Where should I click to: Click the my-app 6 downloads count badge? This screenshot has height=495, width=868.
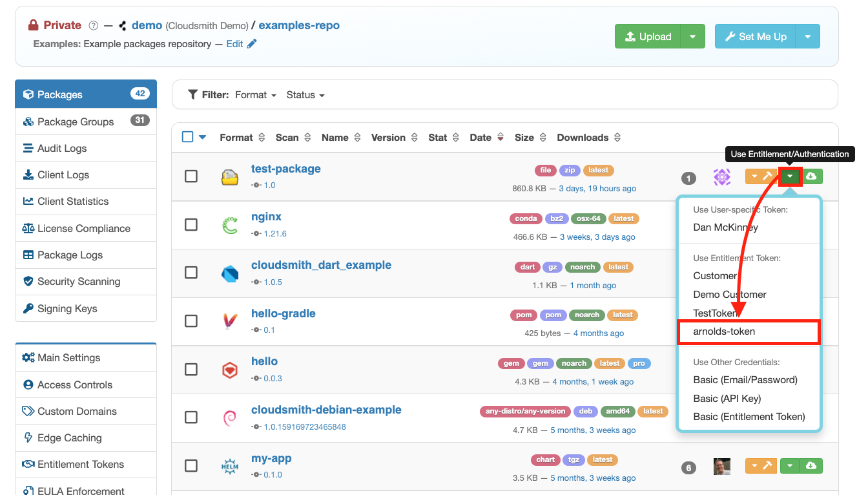coord(688,468)
